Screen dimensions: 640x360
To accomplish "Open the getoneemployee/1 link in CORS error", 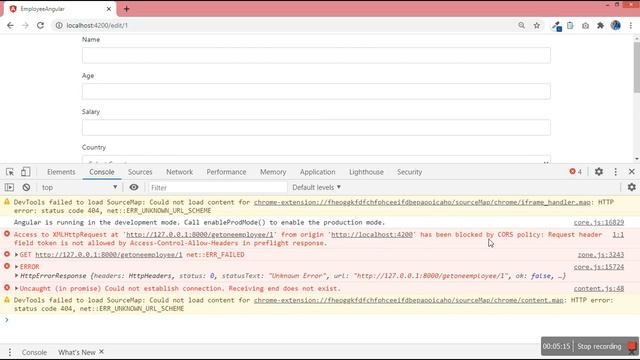I will pos(200,234).
